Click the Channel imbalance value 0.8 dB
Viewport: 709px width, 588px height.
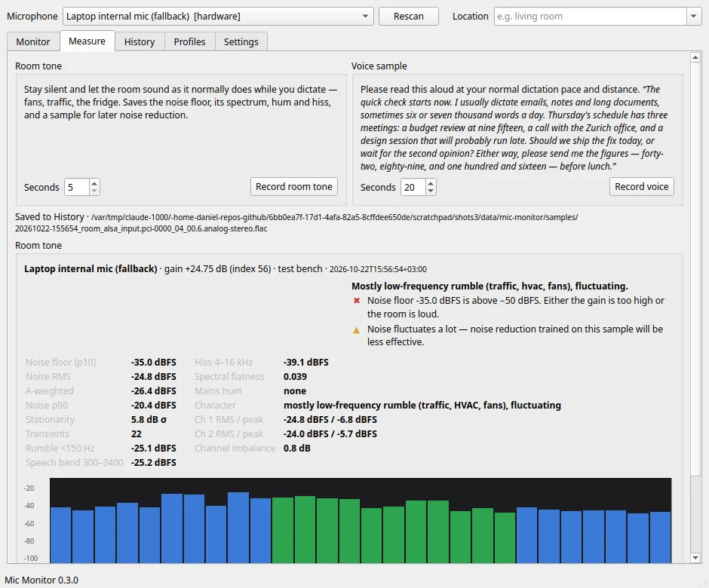coord(297,449)
